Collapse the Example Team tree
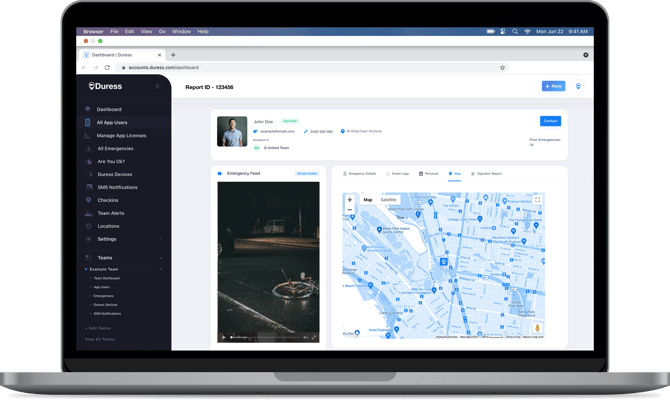 click(161, 269)
